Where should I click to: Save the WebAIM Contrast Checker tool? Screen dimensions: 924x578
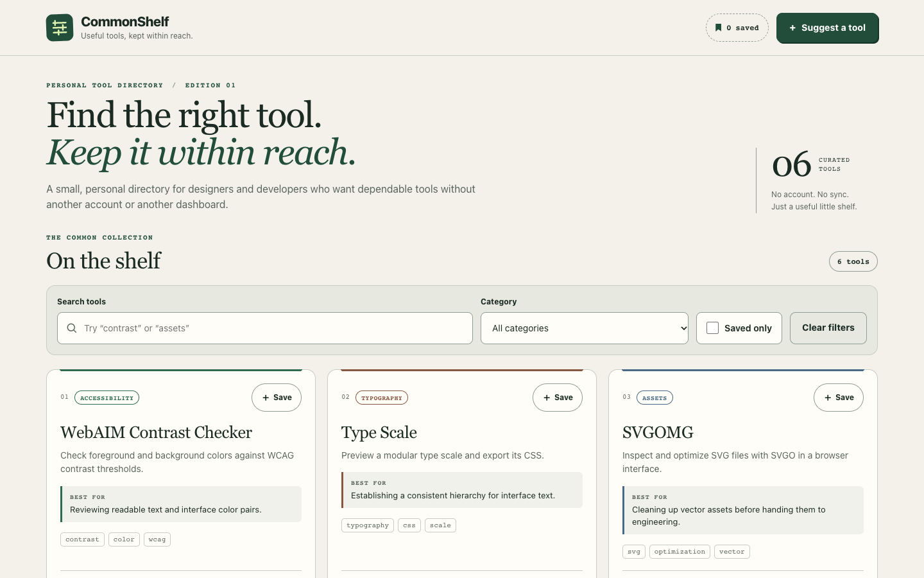click(x=277, y=398)
